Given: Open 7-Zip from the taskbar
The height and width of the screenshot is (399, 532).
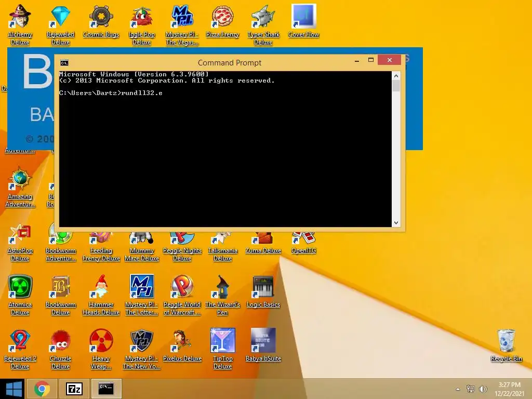Looking at the screenshot, I should (x=74, y=389).
